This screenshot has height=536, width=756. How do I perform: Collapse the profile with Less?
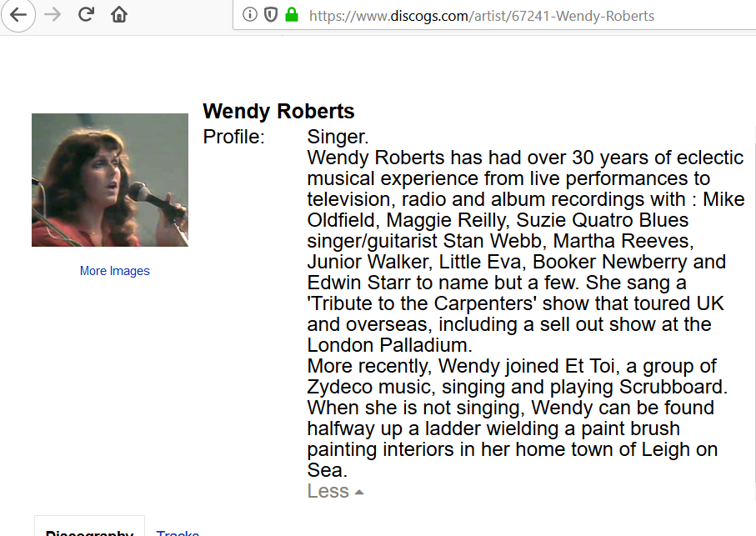coord(335,491)
